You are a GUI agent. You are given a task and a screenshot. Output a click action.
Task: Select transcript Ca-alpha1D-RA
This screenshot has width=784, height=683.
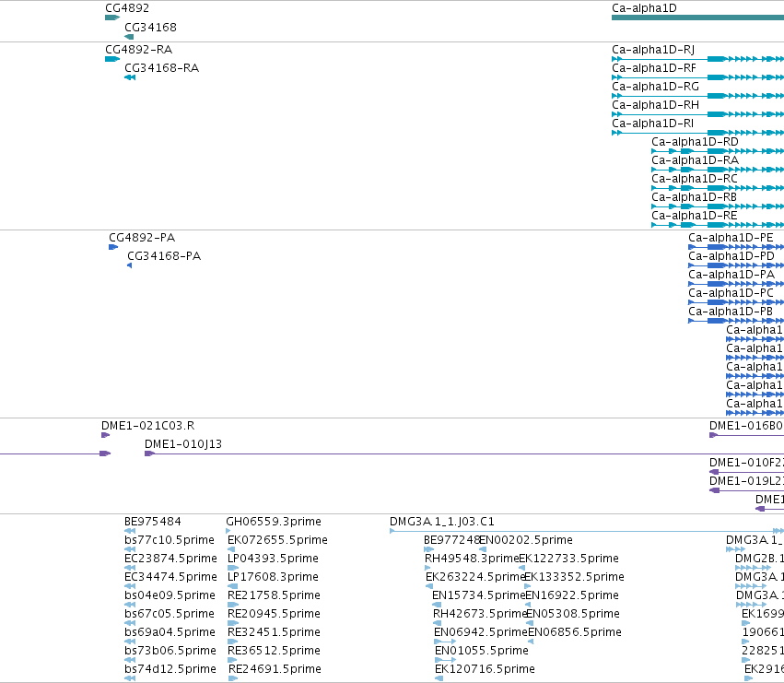point(695,160)
